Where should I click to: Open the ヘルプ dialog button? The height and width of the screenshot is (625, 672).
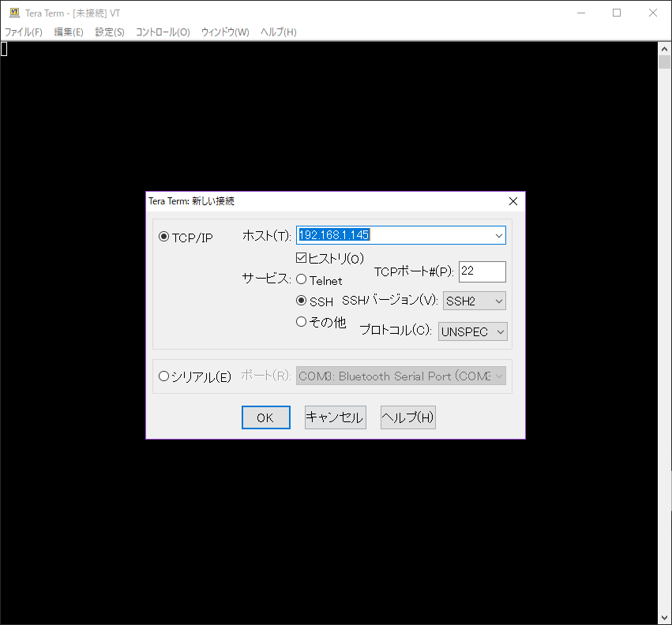[407, 417]
